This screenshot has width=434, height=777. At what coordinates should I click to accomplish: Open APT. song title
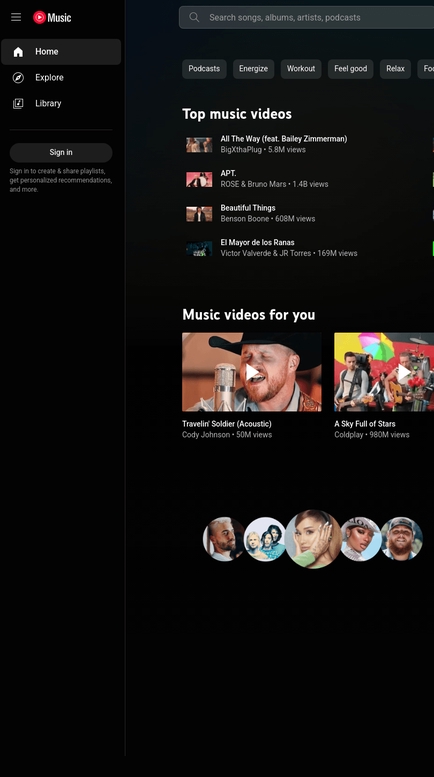tap(228, 173)
